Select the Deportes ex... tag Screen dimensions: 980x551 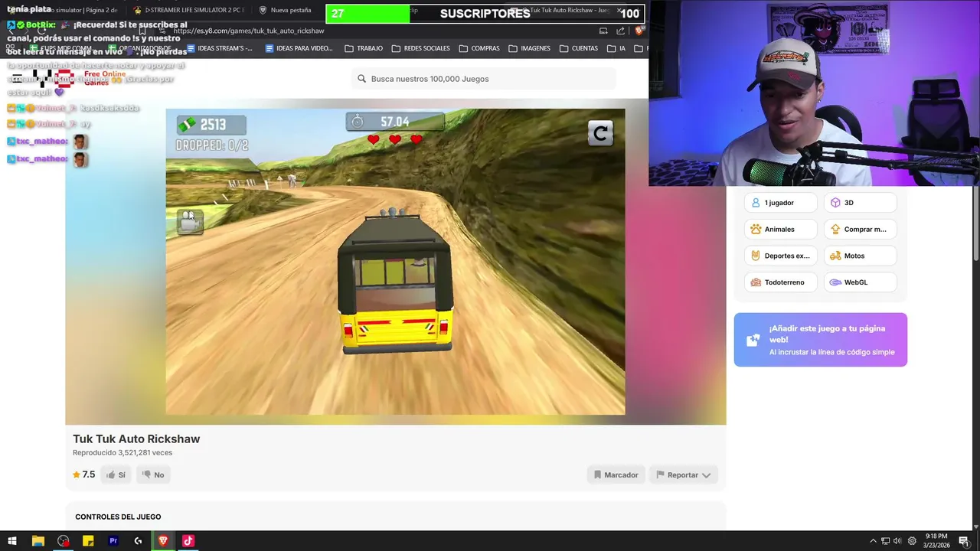point(780,256)
